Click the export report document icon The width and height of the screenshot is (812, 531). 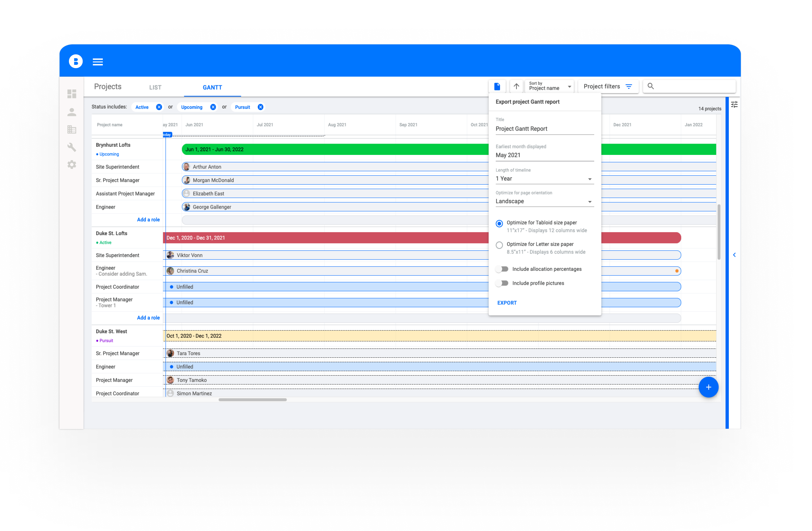pyautogui.click(x=497, y=87)
